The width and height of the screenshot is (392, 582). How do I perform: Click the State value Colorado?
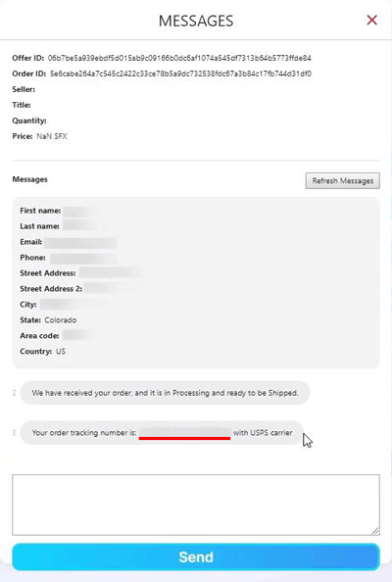click(61, 320)
